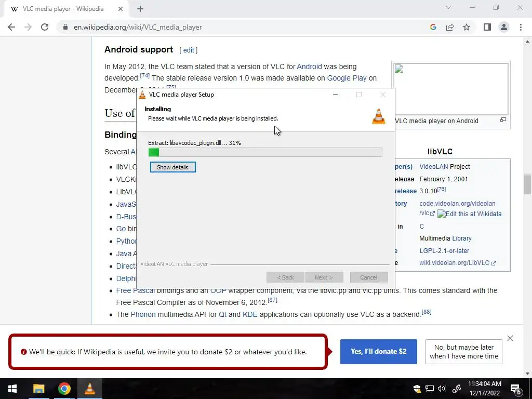
Task: Click the VLC installer taskbar icon
Action: pos(89,389)
